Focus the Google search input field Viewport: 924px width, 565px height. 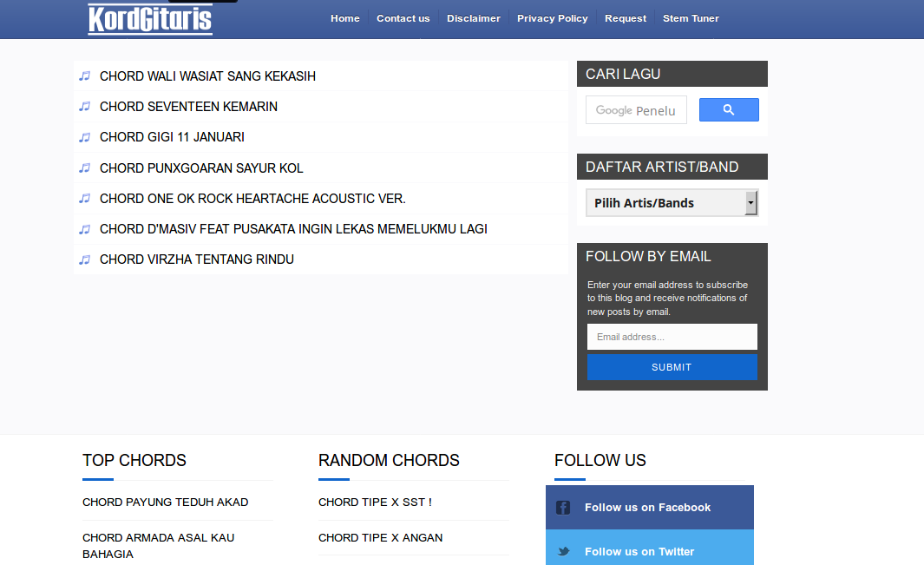(x=637, y=109)
